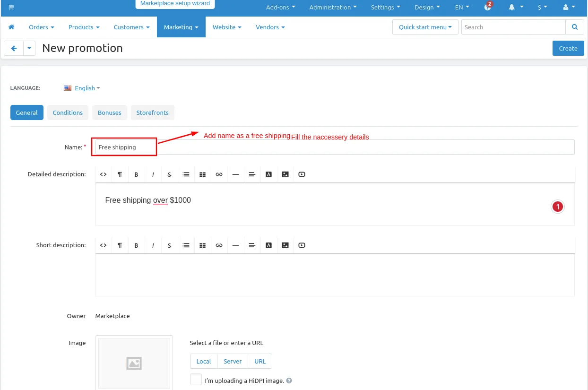The image size is (588, 390).
Task: Open text alignment in Detailed description toolbar
Action: pyautogui.click(x=252, y=174)
